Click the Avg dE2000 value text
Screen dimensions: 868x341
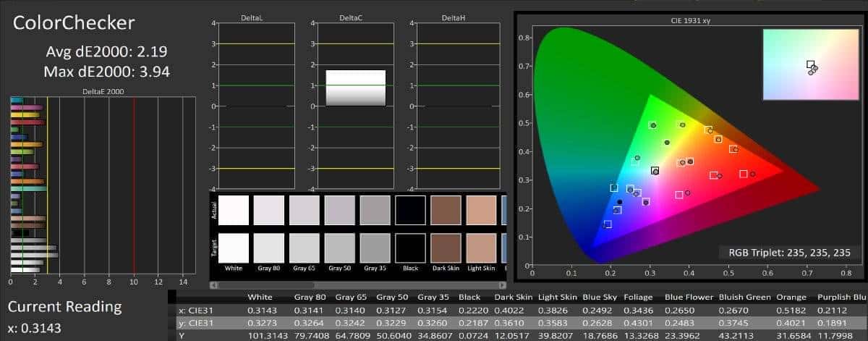[109, 51]
